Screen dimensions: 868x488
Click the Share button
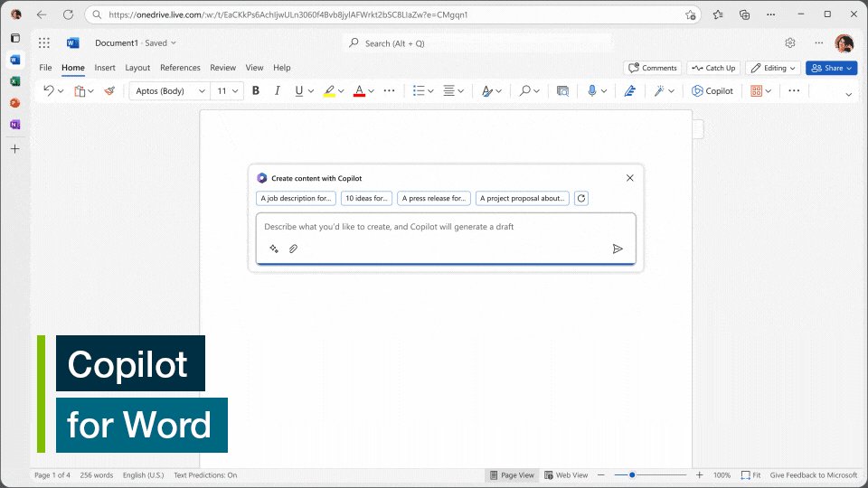832,68
